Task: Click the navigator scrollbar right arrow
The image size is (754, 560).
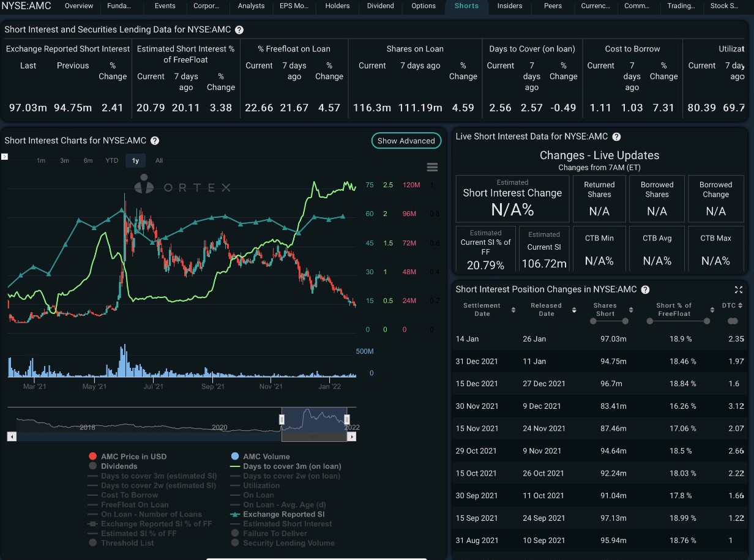Action: [351, 436]
